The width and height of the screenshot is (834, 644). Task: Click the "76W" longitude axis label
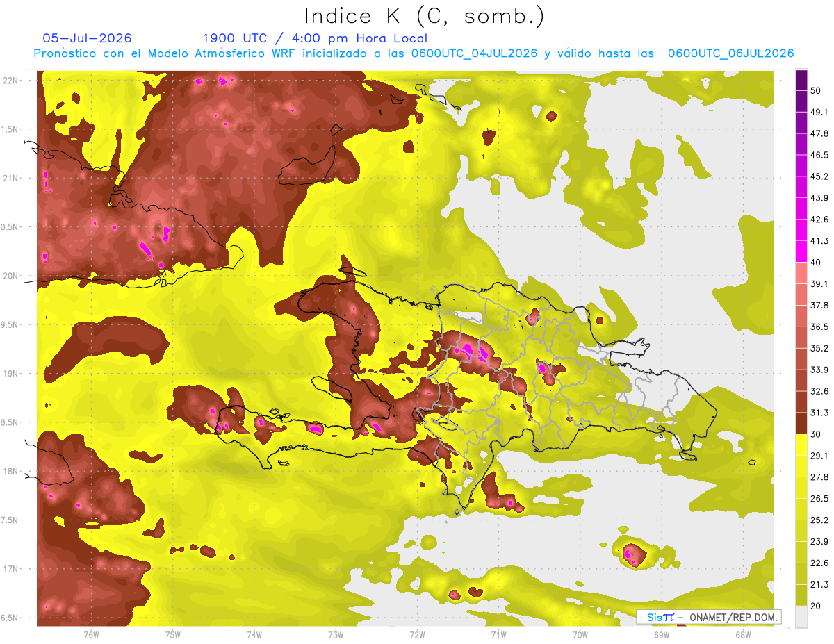91,635
